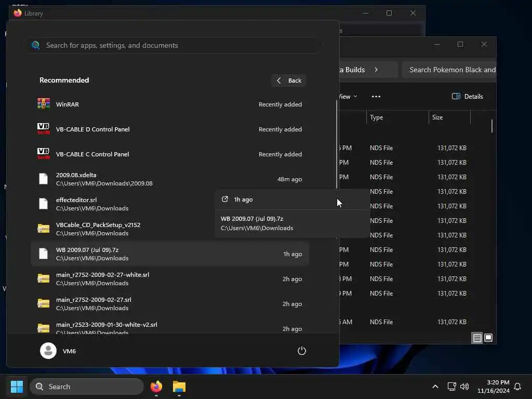Image resolution: width=532 pixels, height=399 pixels.
Task: Open VBCable_CD_PackSetup_v2152 entry
Action: pyautogui.click(x=123, y=229)
